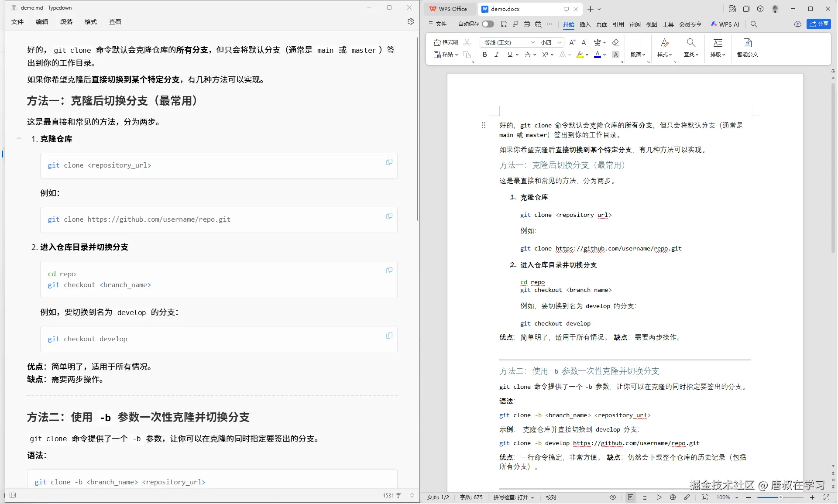
Task: Toggle the 自动保存 auto-save switch
Action: (x=488, y=24)
